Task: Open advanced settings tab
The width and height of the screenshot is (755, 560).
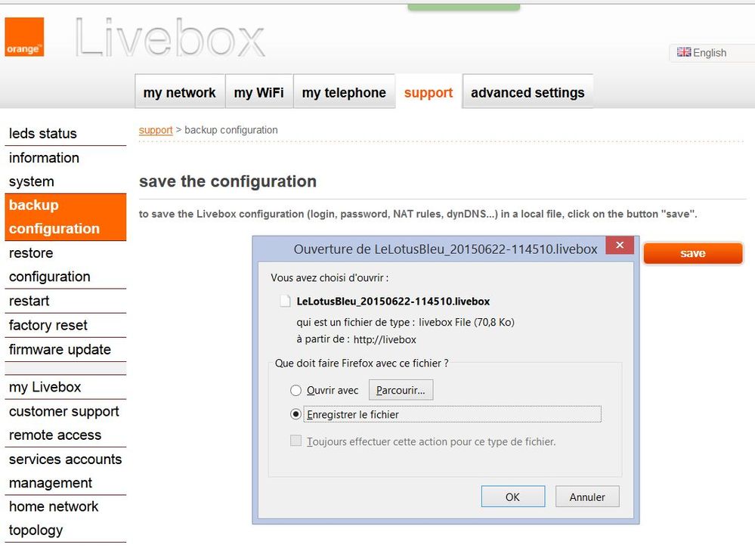Action: click(528, 92)
